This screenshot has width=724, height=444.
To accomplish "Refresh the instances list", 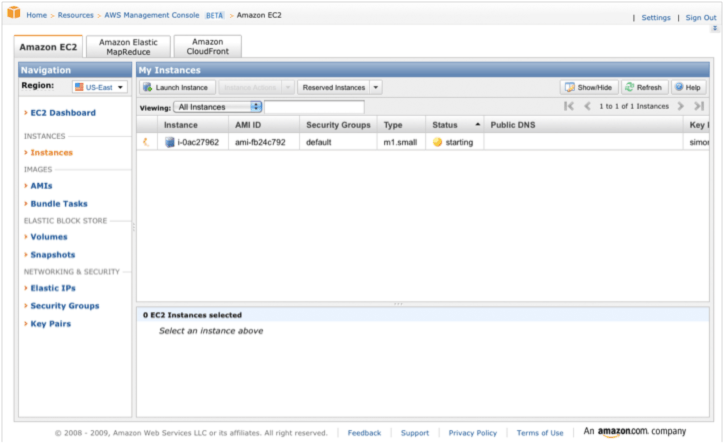I will pyautogui.click(x=644, y=87).
